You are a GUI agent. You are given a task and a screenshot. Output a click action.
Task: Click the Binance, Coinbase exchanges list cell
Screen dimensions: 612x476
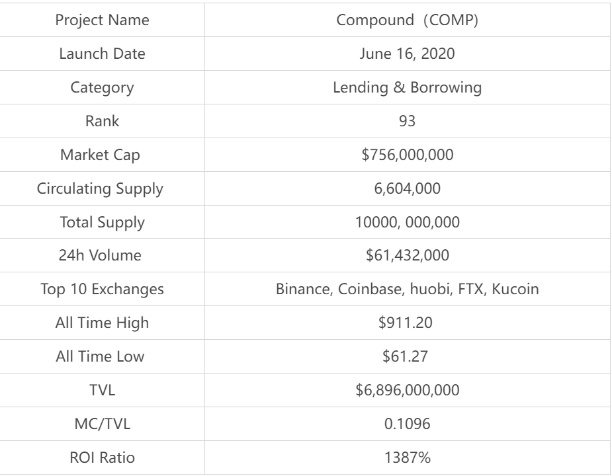tap(407, 289)
